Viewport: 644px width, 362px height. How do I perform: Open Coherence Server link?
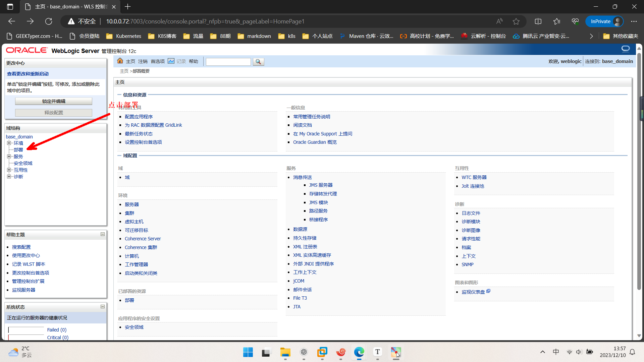point(143,239)
